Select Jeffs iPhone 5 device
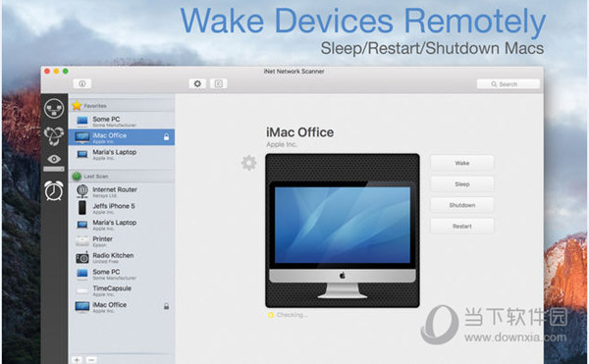 (x=122, y=208)
